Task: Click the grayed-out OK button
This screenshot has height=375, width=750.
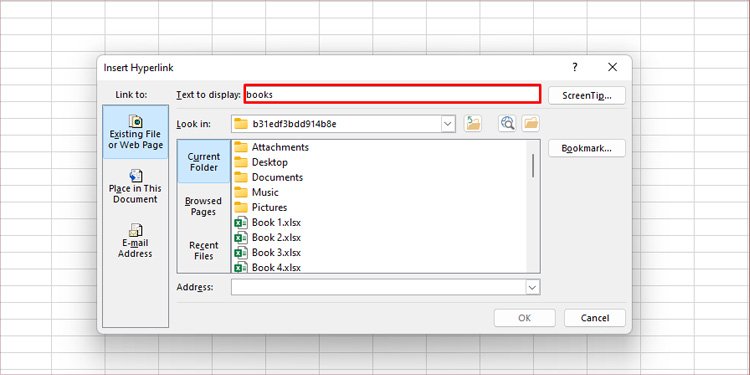Action: pos(525,318)
